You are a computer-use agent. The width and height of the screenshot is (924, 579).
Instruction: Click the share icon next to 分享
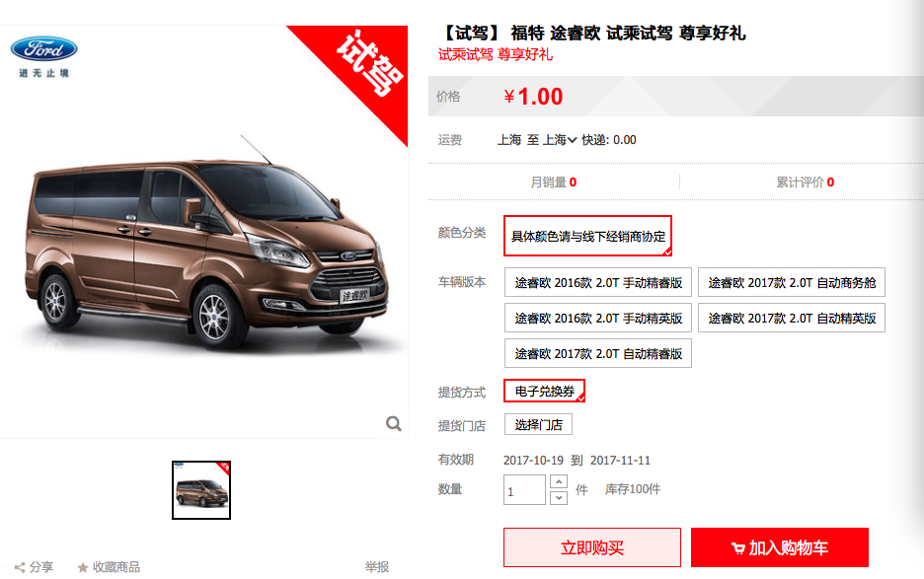pos(20,568)
